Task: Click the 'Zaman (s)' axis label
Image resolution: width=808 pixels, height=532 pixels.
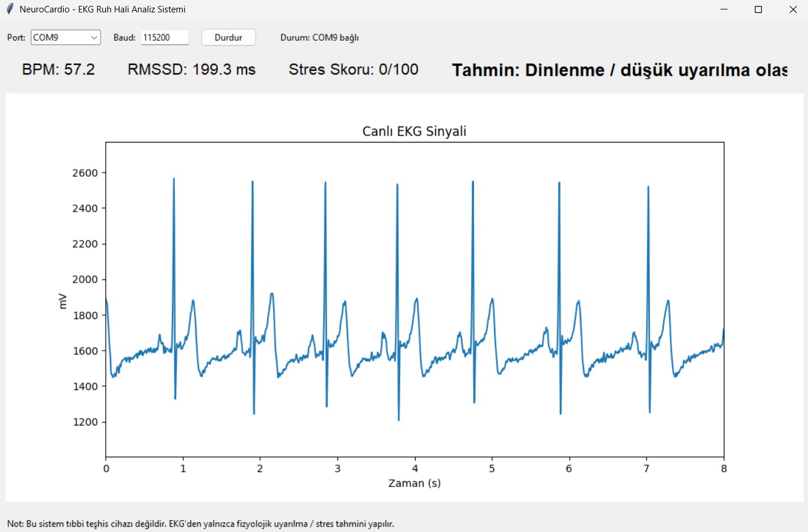Action: [x=414, y=483]
